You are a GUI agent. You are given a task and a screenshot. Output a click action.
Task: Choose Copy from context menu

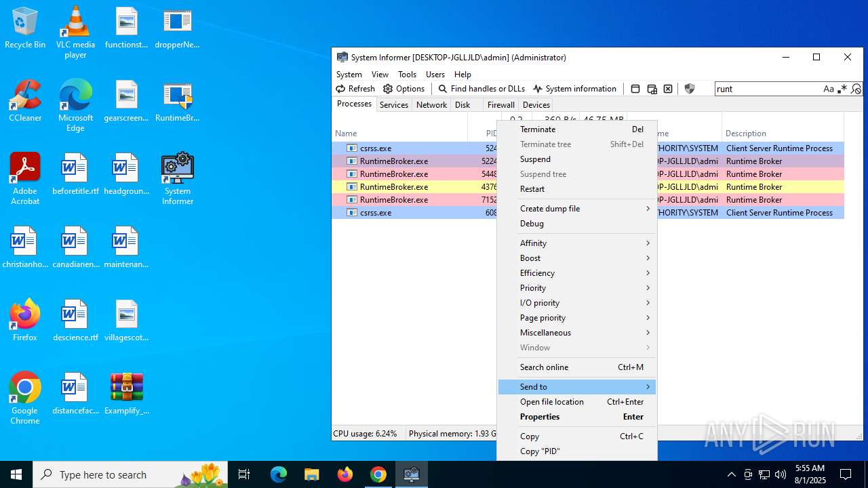pos(577,436)
